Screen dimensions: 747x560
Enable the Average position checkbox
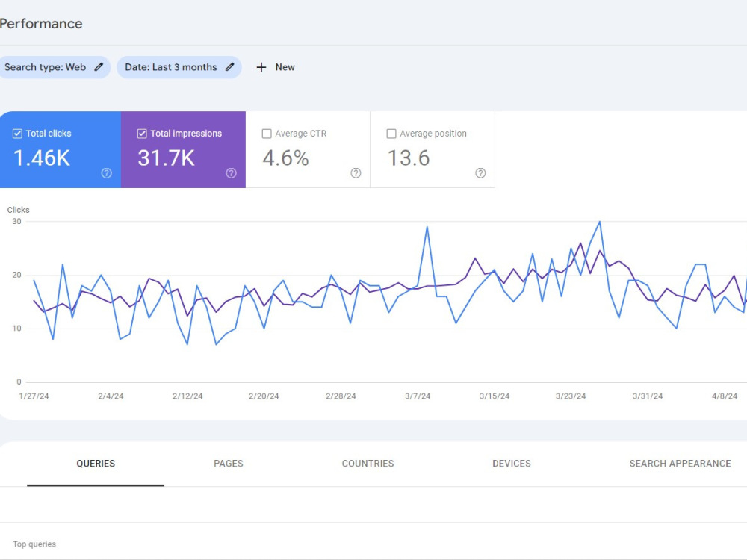pos(391,134)
